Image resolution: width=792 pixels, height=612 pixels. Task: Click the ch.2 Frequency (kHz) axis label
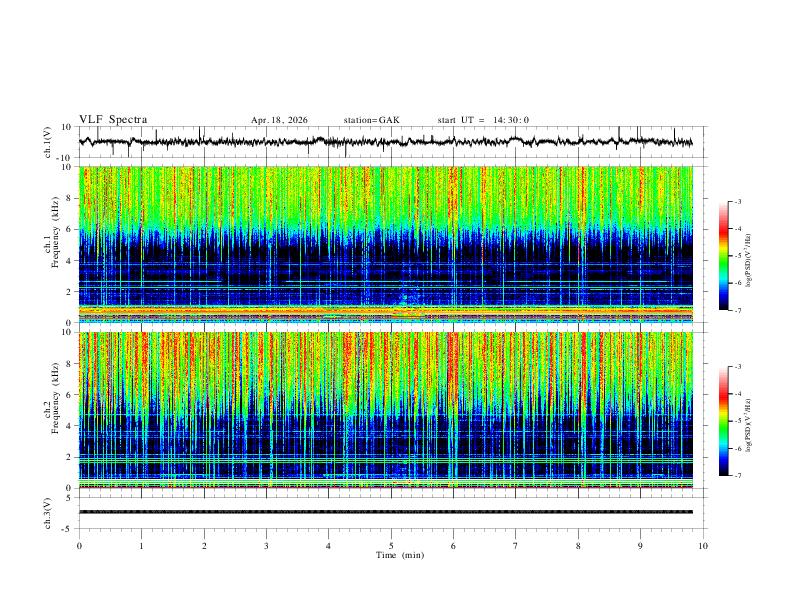pos(51,398)
